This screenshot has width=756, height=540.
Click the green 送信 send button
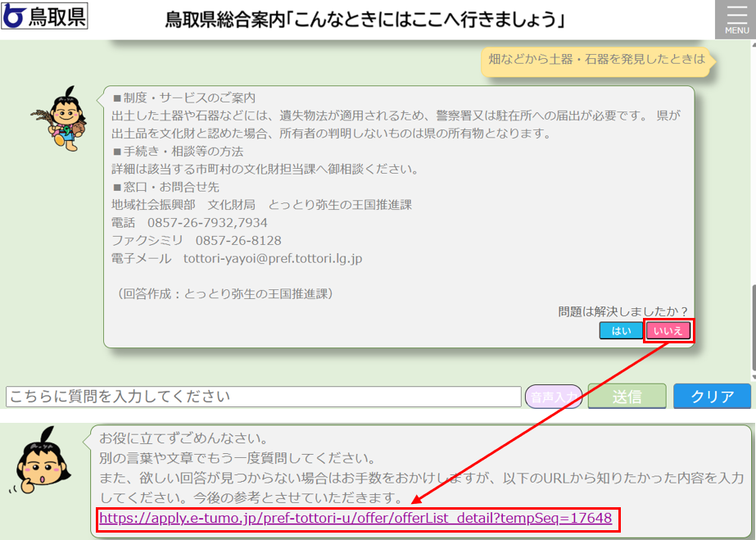[x=627, y=397]
